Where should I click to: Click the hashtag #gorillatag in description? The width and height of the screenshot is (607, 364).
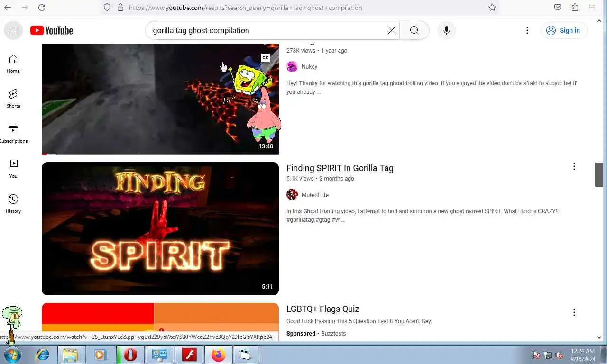coord(300,220)
